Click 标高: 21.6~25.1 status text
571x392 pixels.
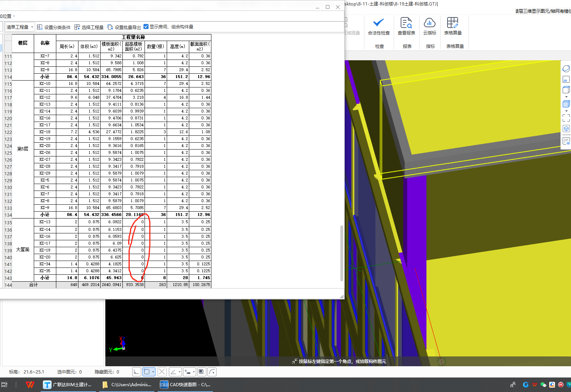(27, 372)
